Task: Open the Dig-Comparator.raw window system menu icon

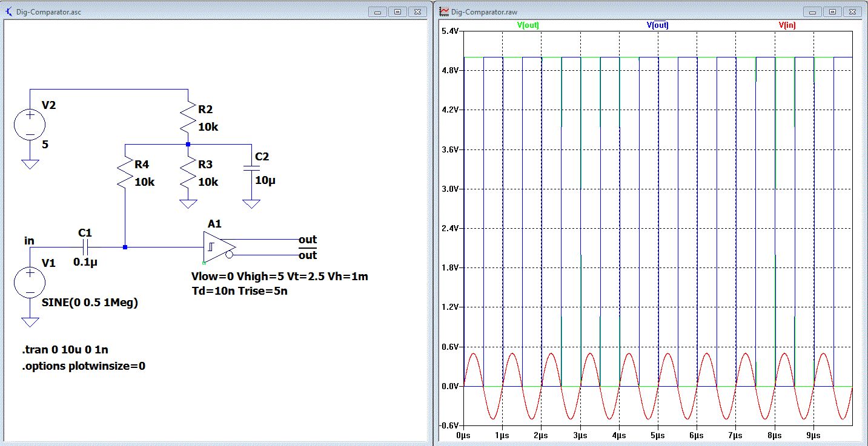Action: [444, 11]
